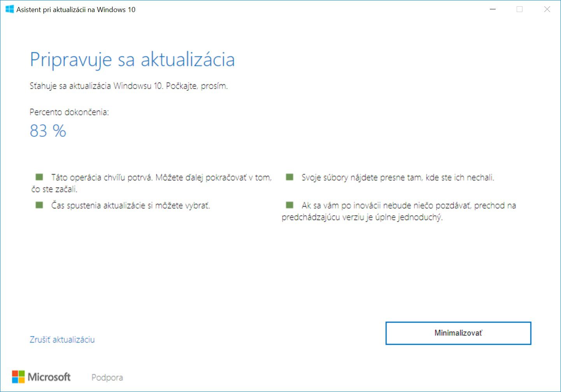Click the line Sťahuje sa aktualizácia Windowsu 10
Image resolution: width=561 pixels, height=392 pixels.
pos(96,86)
